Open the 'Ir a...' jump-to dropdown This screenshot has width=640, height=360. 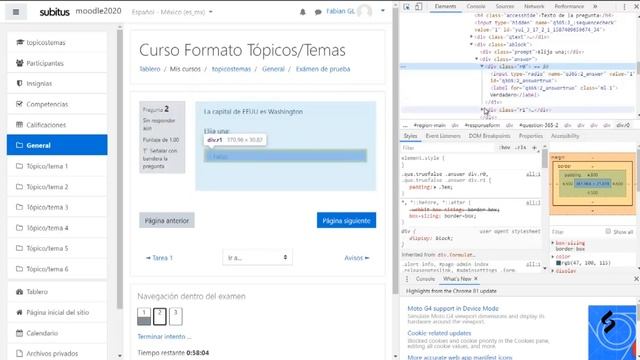pyautogui.click(x=257, y=257)
